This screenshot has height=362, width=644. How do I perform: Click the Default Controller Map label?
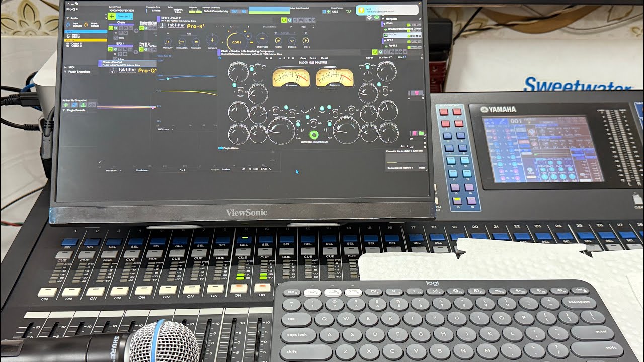[216, 11]
